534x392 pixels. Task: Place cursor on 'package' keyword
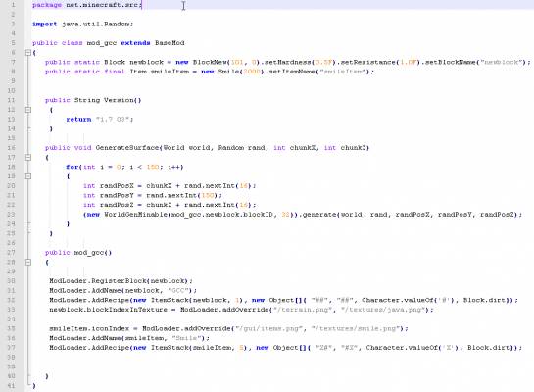[47, 5]
